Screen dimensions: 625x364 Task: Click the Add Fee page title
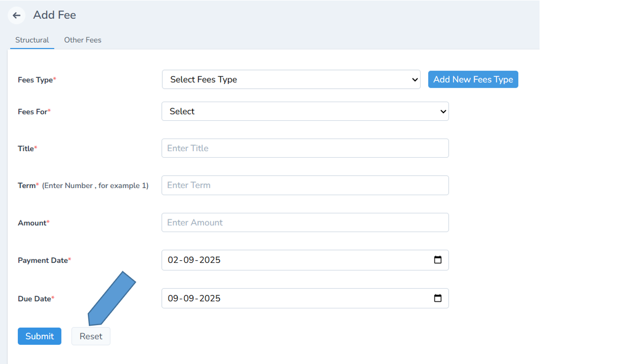[x=54, y=15]
